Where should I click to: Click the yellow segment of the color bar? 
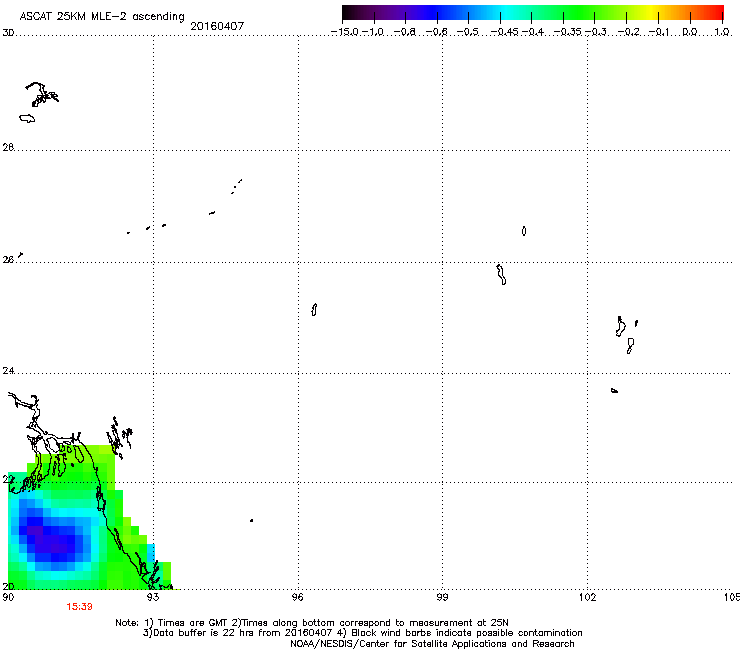tap(652, 13)
